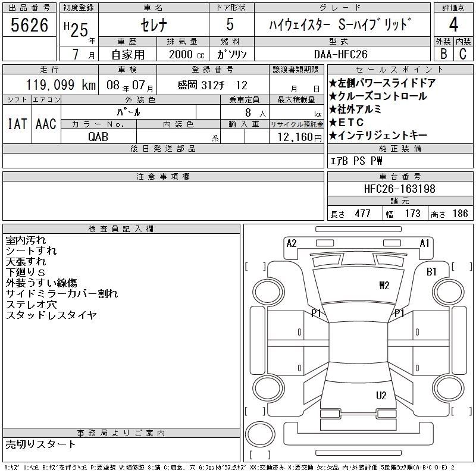Click damage mark B1 on the fender
476x476 pixels.
click(x=431, y=272)
